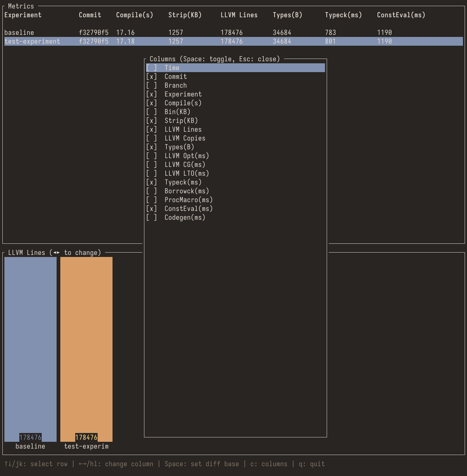Select the baseline row in Metrics table

tap(19, 33)
